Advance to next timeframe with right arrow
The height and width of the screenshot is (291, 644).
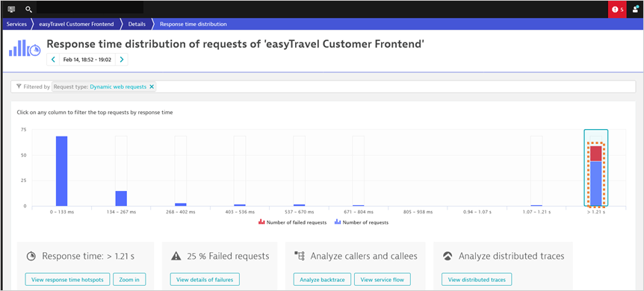(122, 60)
